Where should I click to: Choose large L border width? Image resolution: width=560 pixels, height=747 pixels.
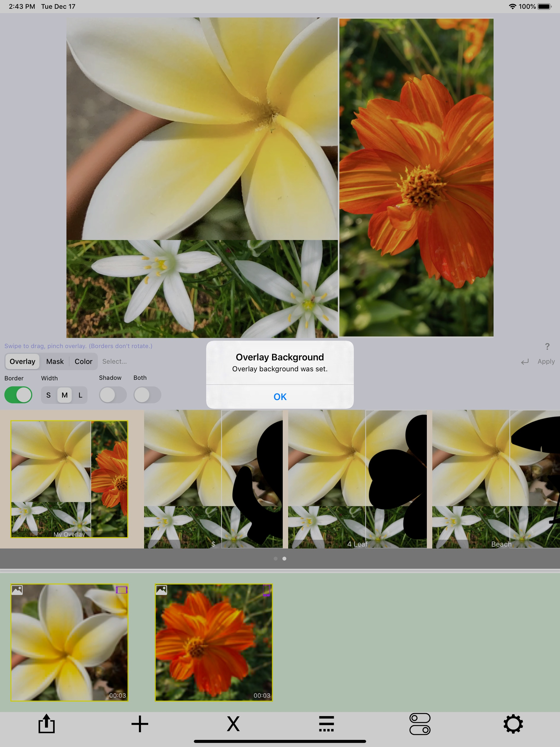(80, 395)
